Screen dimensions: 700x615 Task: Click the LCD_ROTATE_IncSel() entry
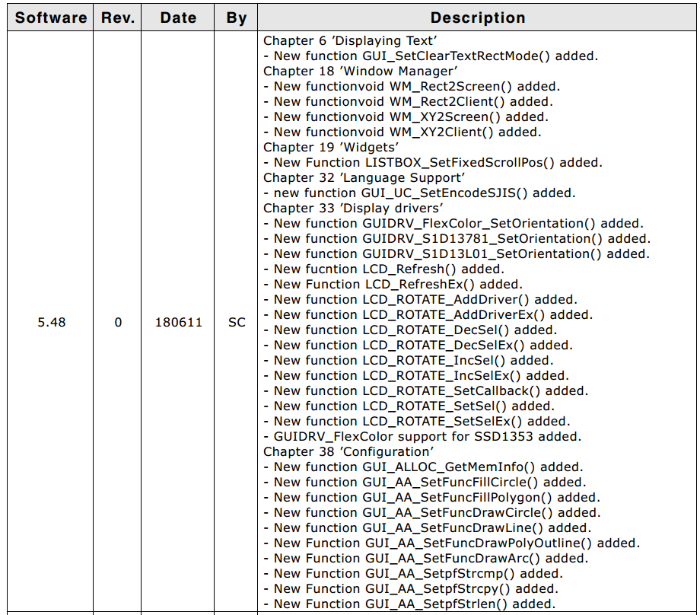(x=408, y=359)
